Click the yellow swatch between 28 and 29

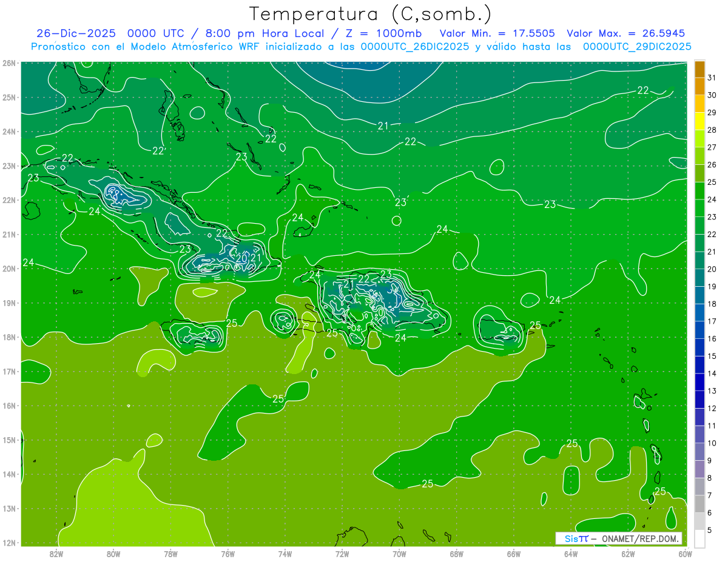click(699, 121)
